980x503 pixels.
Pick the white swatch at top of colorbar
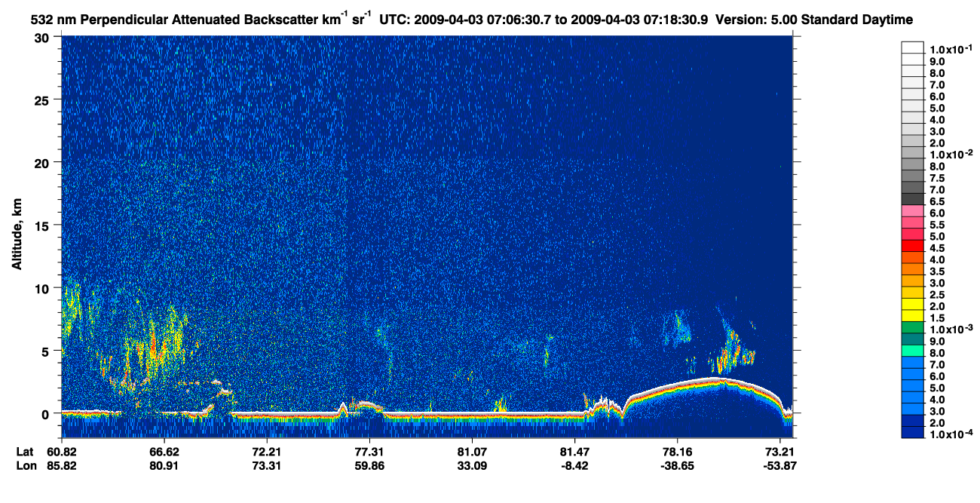pyautogui.click(x=913, y=47)
